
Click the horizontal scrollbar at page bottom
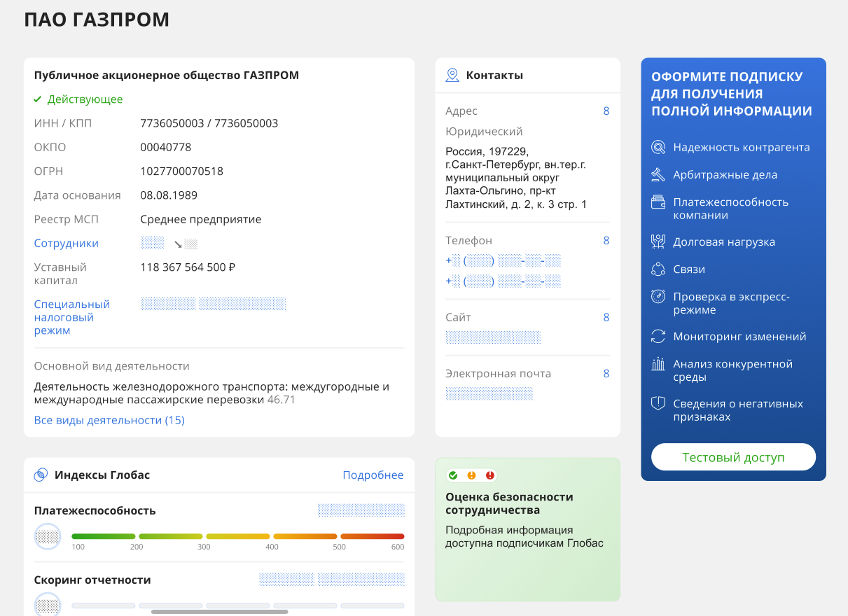(220, 612)
